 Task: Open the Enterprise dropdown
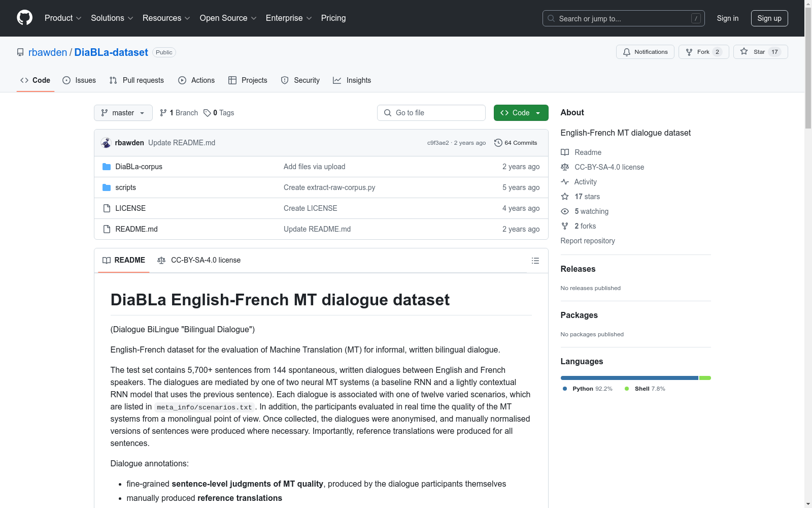(289, 18)
